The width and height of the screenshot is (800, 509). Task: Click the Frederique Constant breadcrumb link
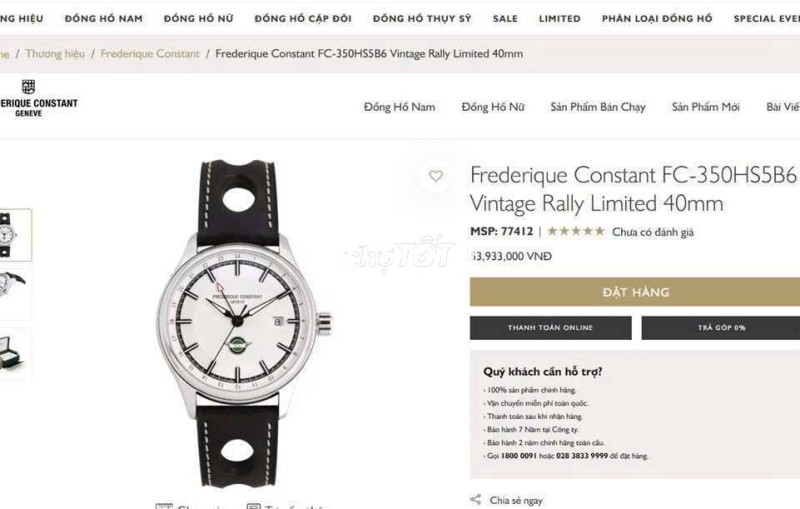point(150,54)
